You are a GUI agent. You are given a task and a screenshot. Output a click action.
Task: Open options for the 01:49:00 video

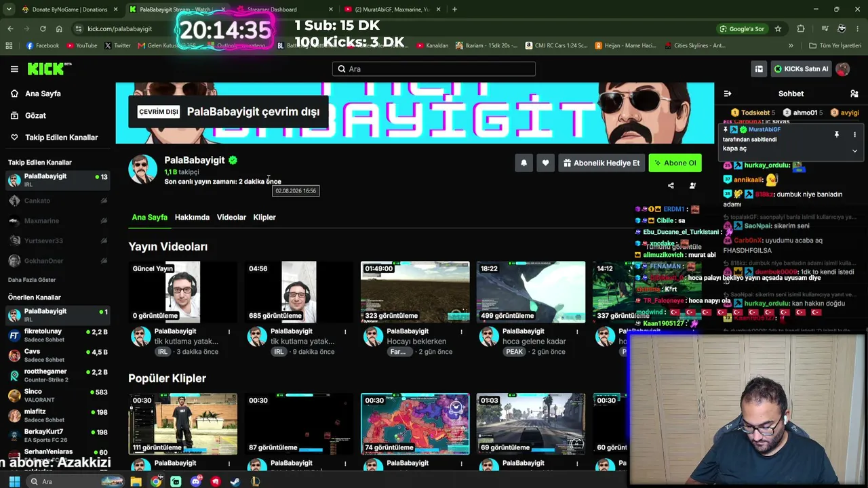tap(462, 331)
